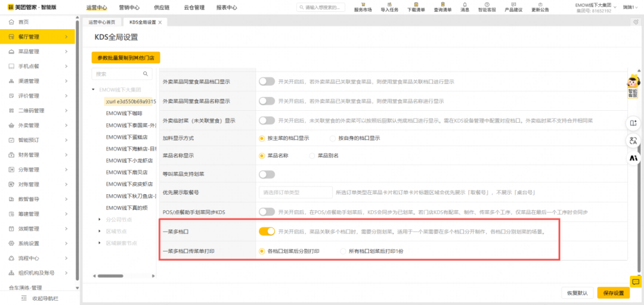Enable the 等叫菜品支持划菜 toggle
Screen dimensions: 644x305
click(267, 175)
